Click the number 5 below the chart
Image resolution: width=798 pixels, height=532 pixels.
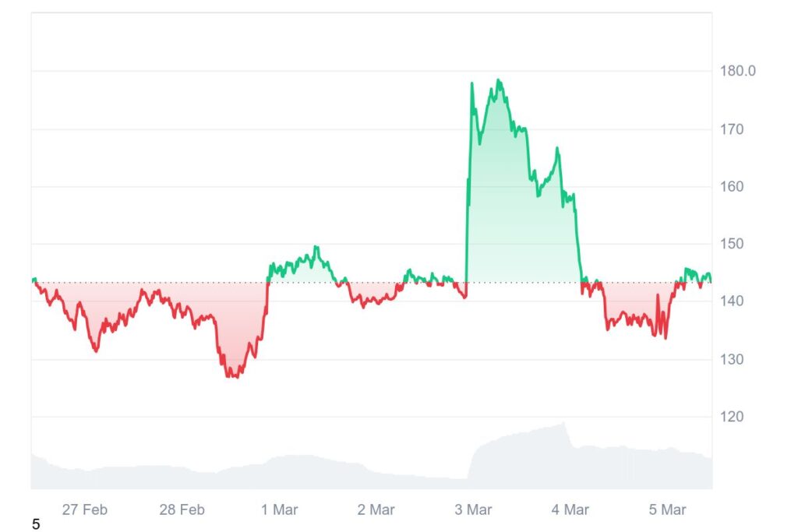point(36,525)
